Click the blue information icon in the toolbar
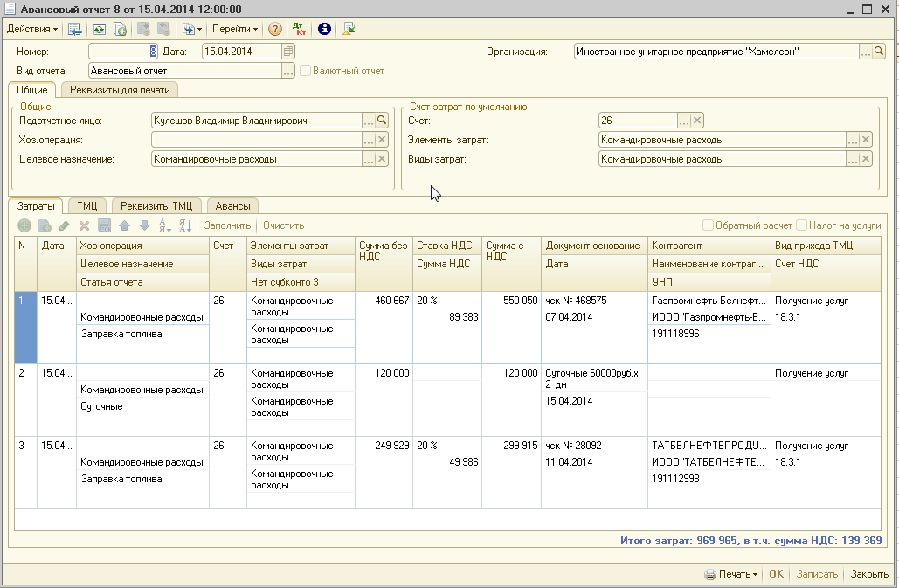The height and width of the screenshot is (588, 899). click(324, 29)
